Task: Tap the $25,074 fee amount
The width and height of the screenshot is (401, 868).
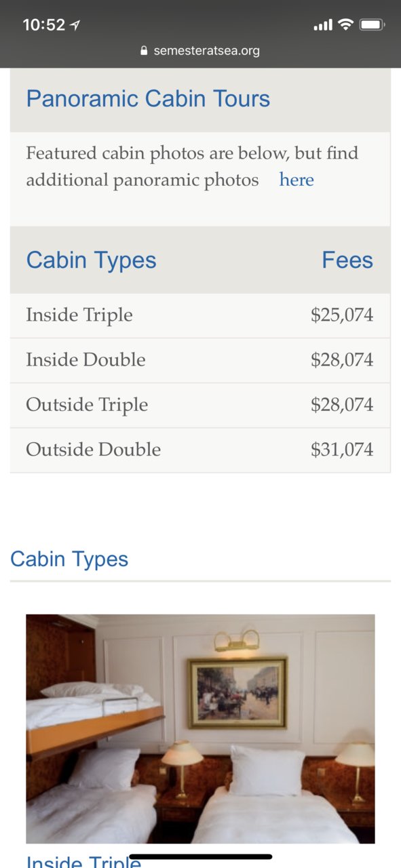Action: point(342,315)
